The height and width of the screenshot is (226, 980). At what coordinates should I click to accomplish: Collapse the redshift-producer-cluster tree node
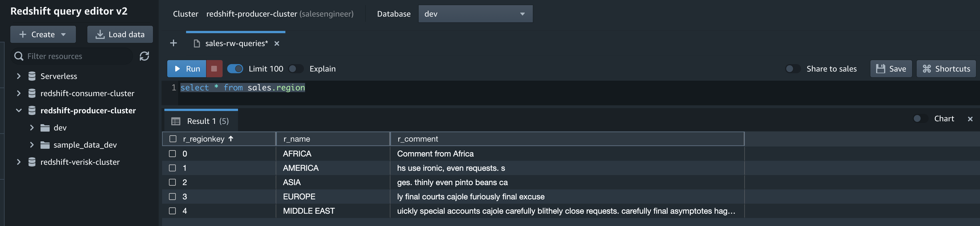pyautogui.click(x=18, y=110)
